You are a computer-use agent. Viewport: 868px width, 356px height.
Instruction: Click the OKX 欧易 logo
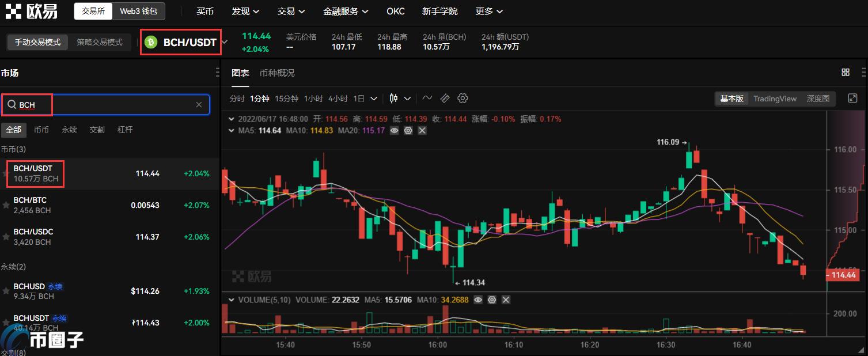31,11
